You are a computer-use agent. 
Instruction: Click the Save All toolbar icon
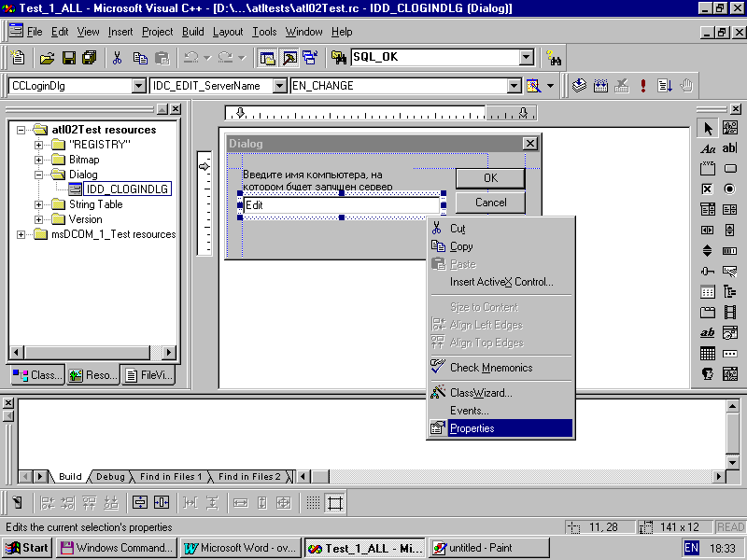coord(90,58)
